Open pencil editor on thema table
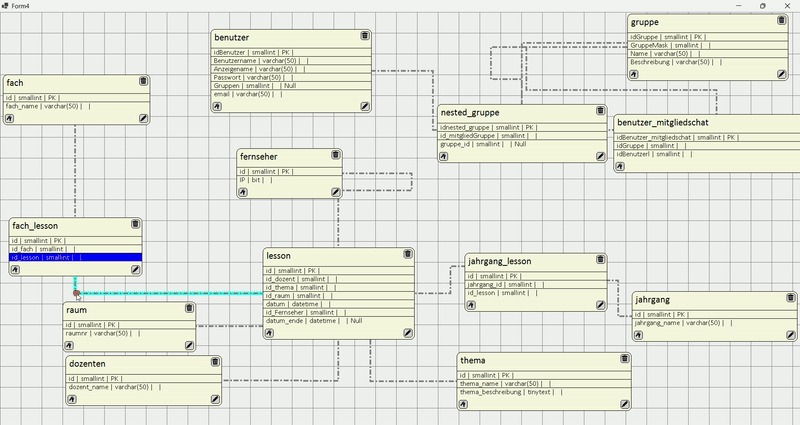 (x=624, y=400)
